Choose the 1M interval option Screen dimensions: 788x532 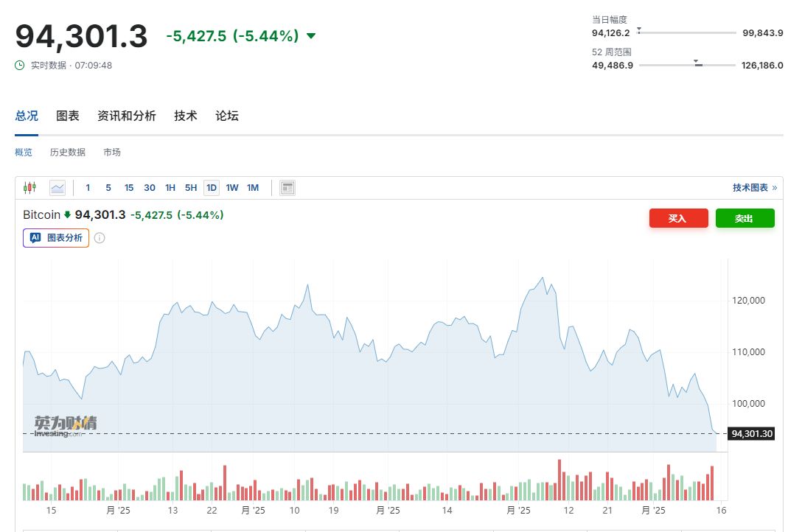[253, 188]
